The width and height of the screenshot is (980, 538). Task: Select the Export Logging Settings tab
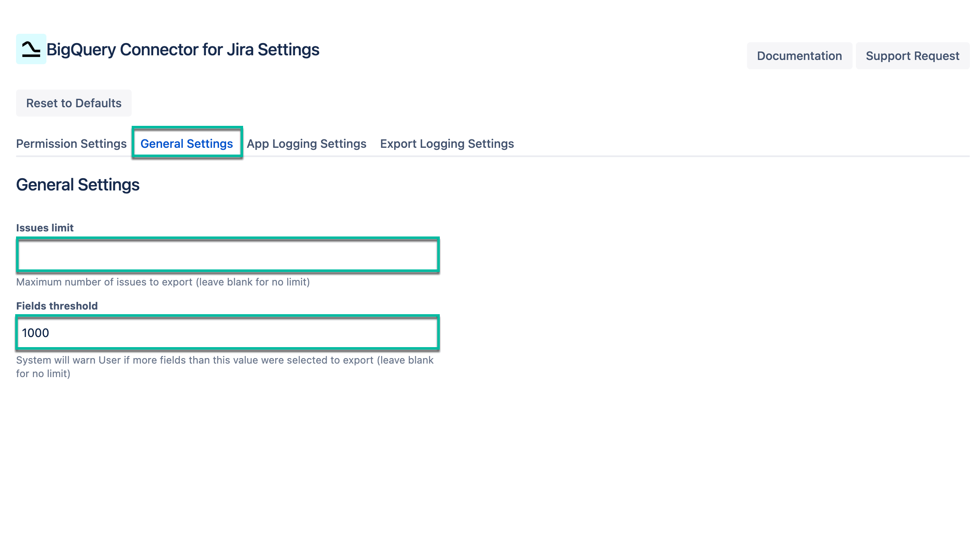pyautogui.click(x=447, y=144)
